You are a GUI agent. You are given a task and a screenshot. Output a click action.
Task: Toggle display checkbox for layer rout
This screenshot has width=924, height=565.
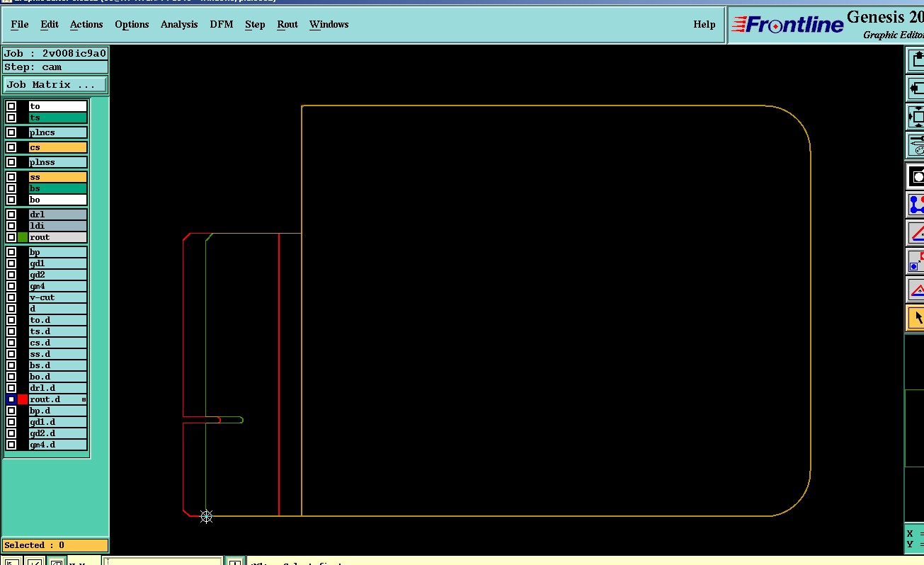(11, 237)
